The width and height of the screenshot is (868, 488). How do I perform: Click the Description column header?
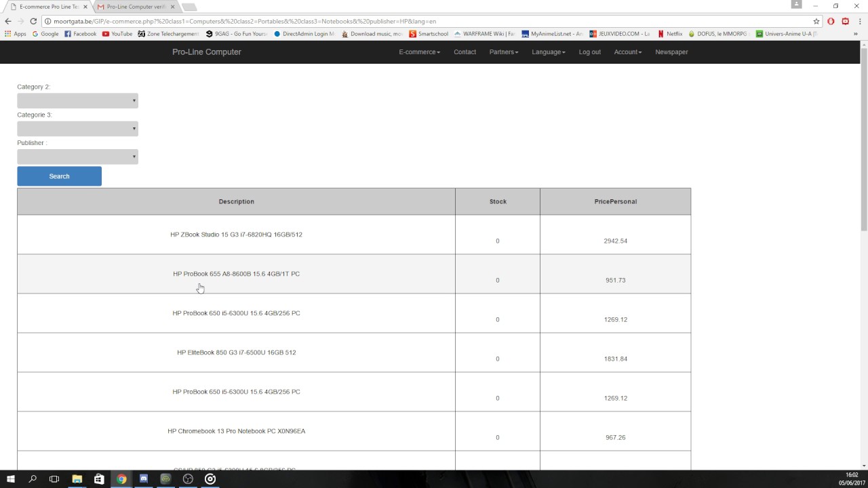pos(236,201)
